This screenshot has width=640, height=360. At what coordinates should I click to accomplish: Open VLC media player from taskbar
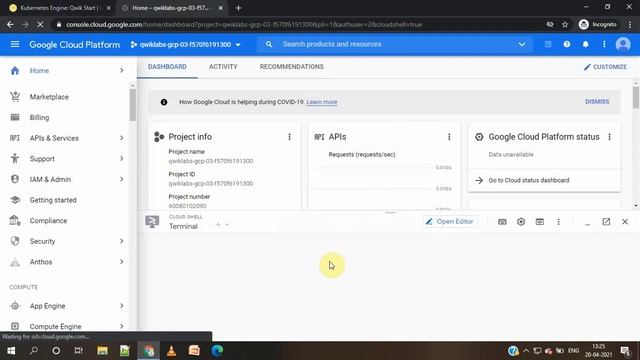[x=171, y=351]
